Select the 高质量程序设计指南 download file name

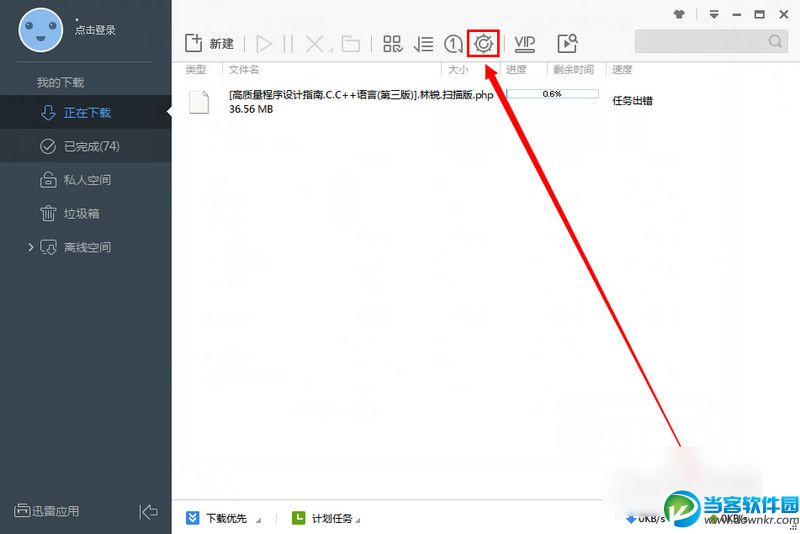361,95
